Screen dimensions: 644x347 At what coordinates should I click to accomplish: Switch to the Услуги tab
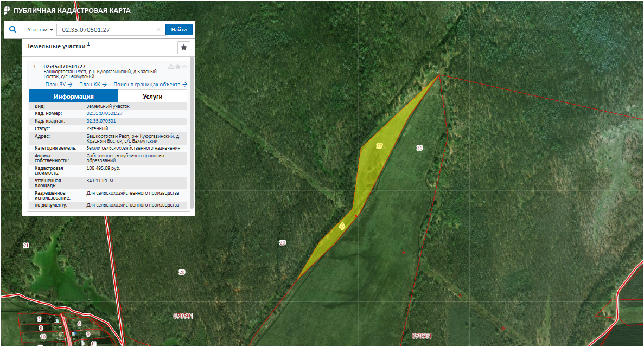click(x=152, y=97)
